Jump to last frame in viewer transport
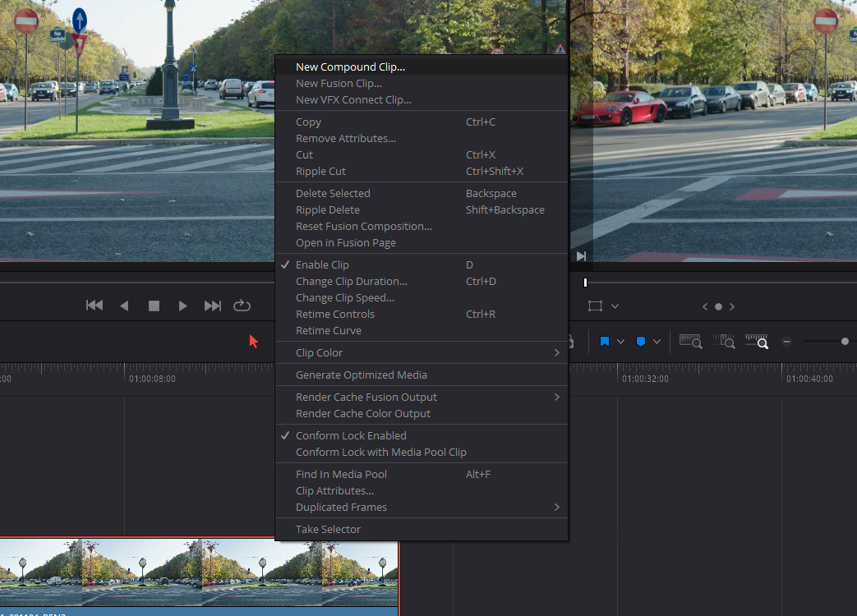 213,306
